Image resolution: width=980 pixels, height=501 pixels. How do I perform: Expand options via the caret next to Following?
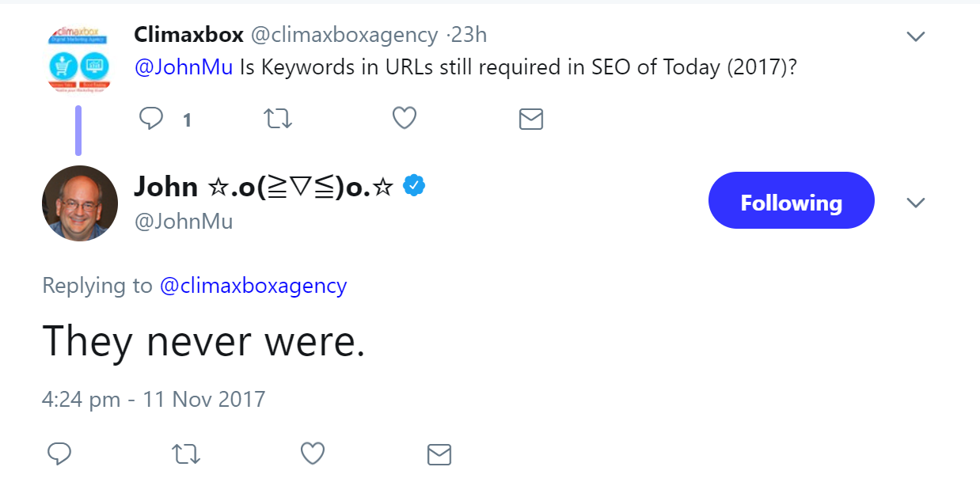[x=916, y=203]
